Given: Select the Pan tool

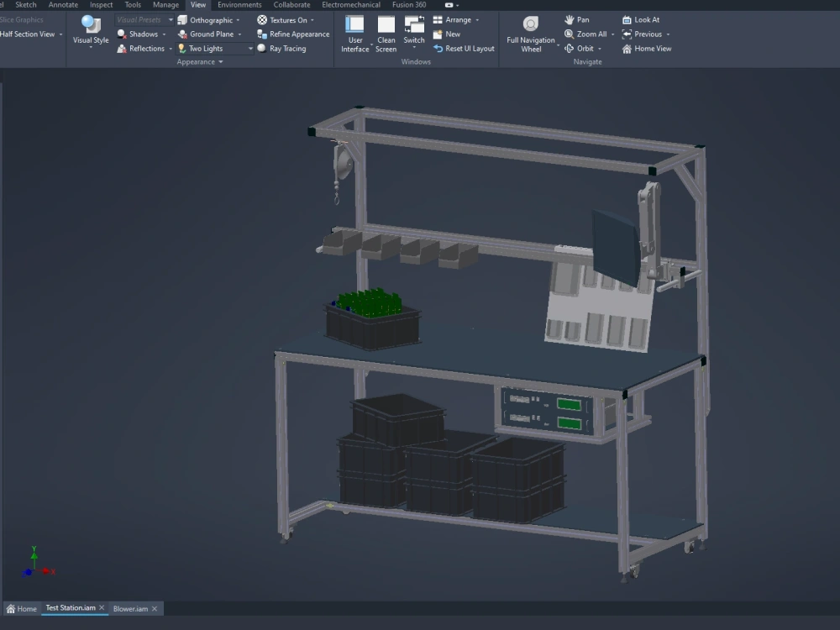Looking at the screenshot, I should coord(577,20).
